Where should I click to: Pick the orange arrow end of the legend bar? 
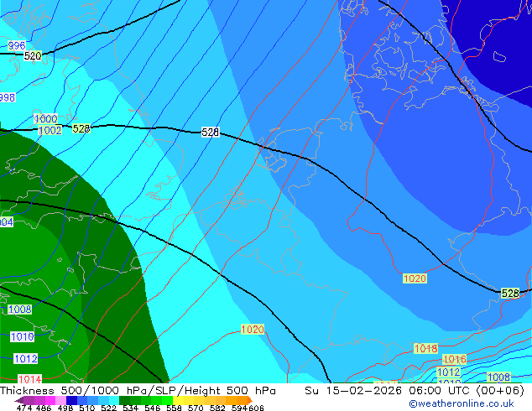coord(250,400)
